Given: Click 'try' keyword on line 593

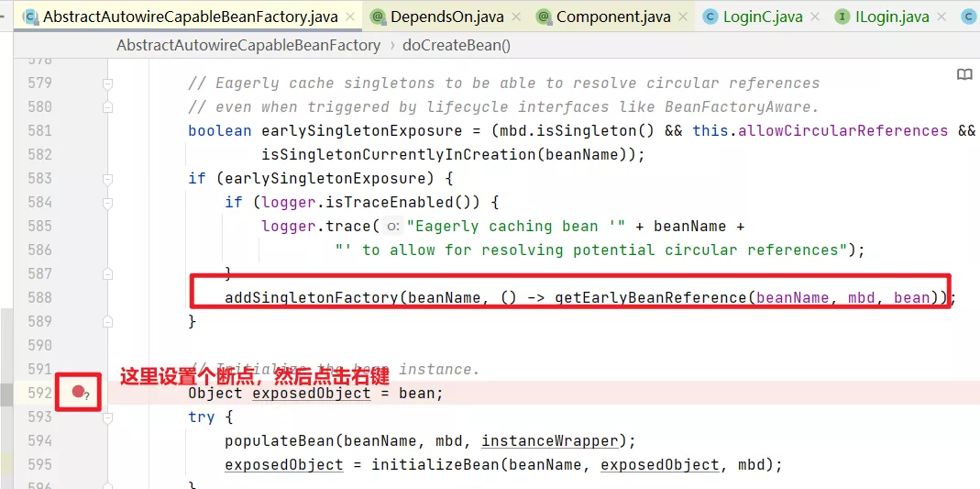Looking at the screenshot, I should [202, 417].
